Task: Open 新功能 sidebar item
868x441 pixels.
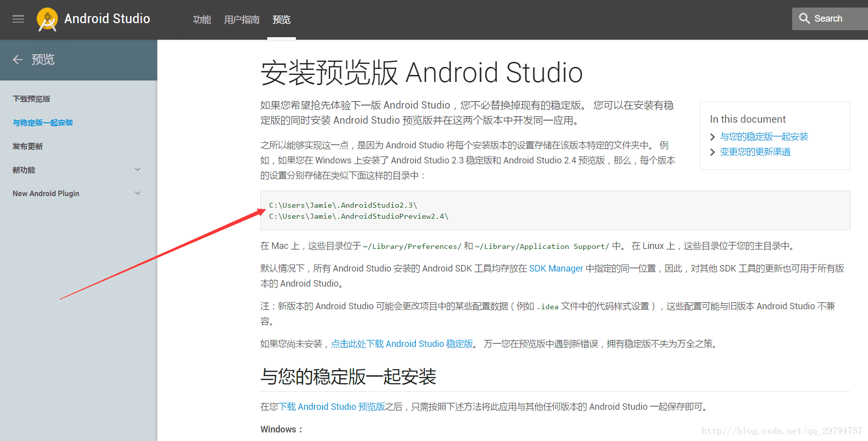Action: pos(24,170)
